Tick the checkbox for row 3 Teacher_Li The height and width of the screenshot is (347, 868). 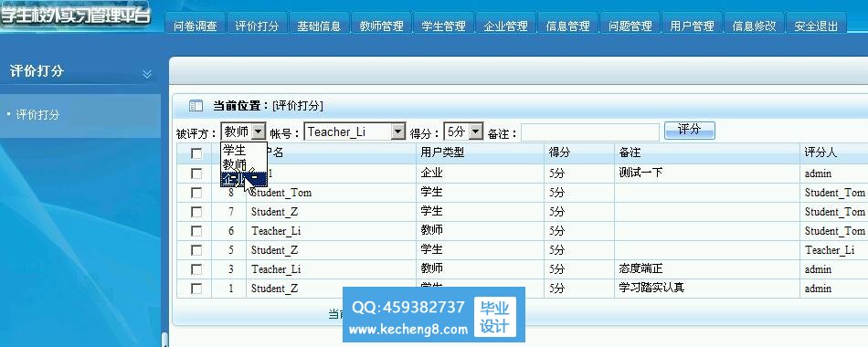196,269
